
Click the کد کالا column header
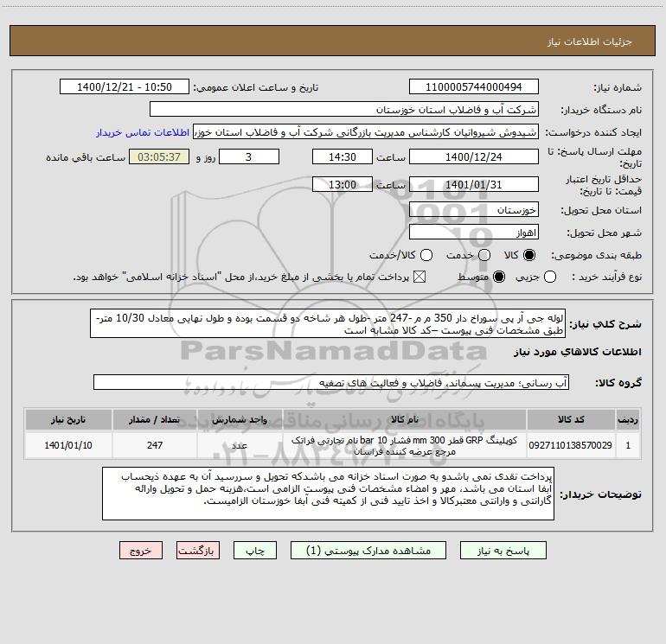point(571,419)
